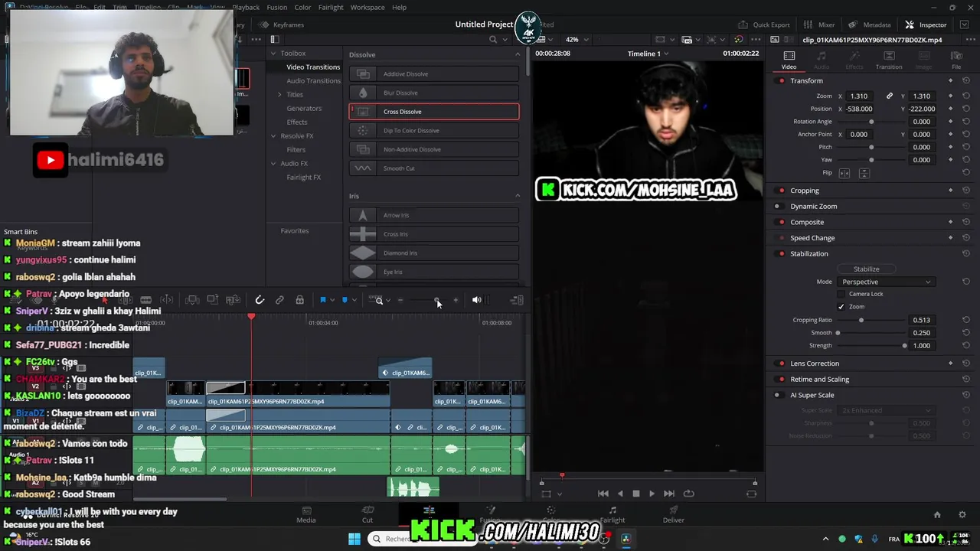Reset the Position parameter

coord(966,109)
